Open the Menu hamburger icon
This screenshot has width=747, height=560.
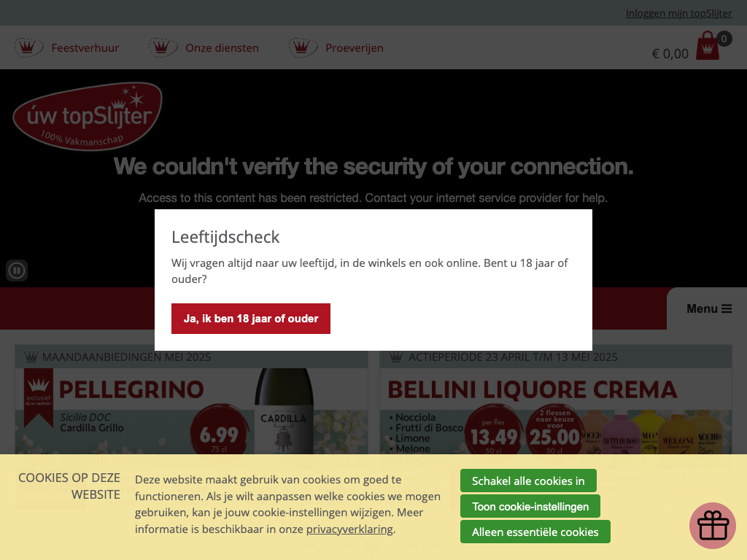[726, 308]
